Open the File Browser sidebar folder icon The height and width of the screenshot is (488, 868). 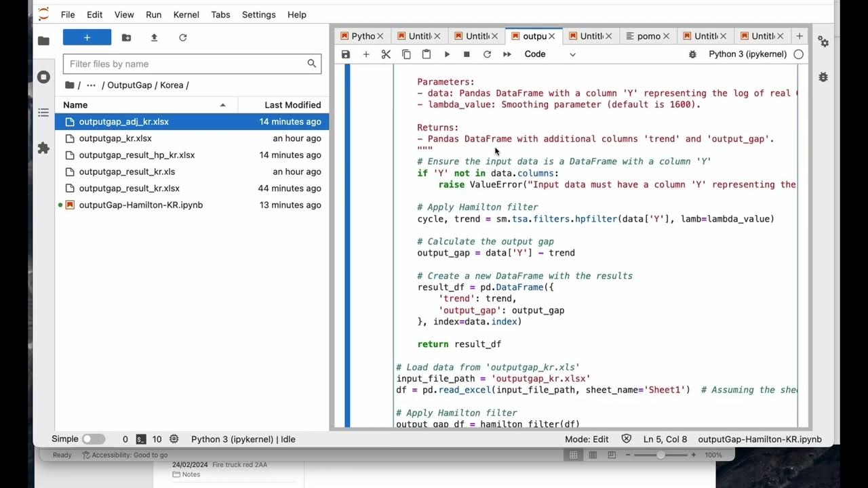[43, 41]
